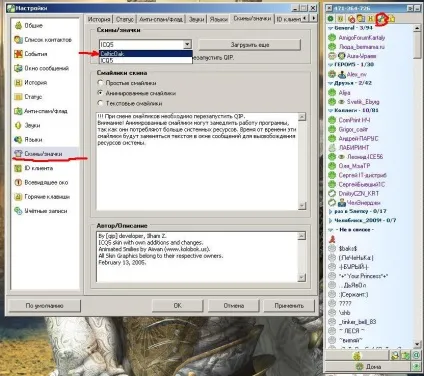Screen dimensions: 424x376
Task: Click skin combo box dropdown arrow
Action: pos(187,44)
